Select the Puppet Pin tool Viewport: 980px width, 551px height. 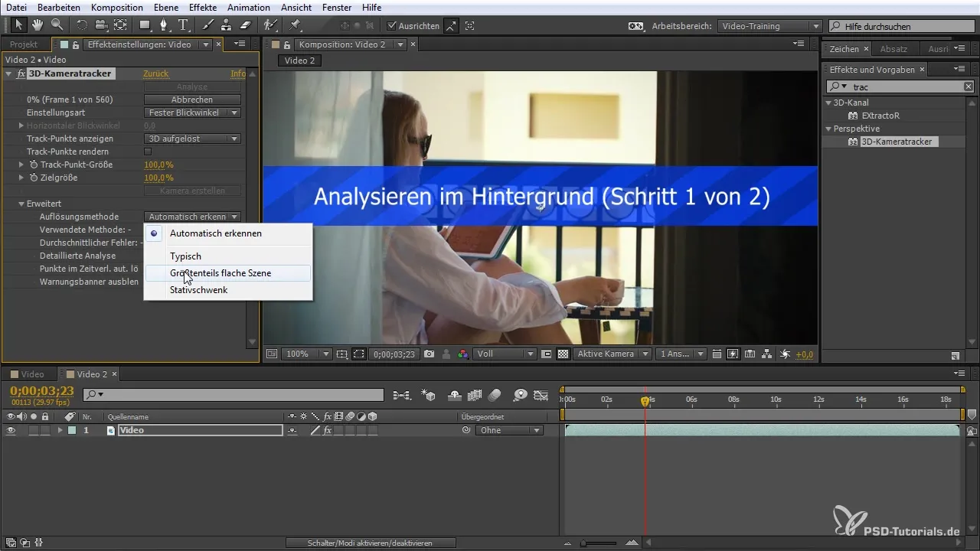[x=296, y=25]
